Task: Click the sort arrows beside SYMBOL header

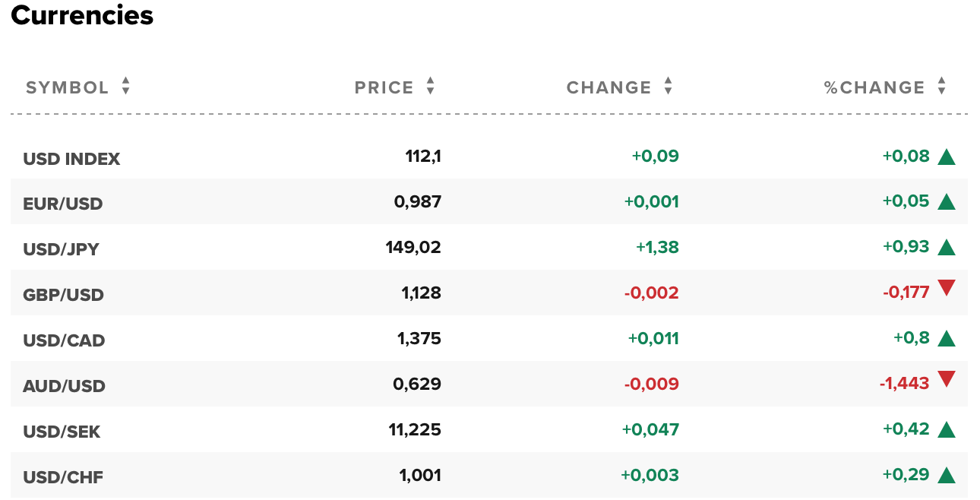Action: [x=125, y=87]
